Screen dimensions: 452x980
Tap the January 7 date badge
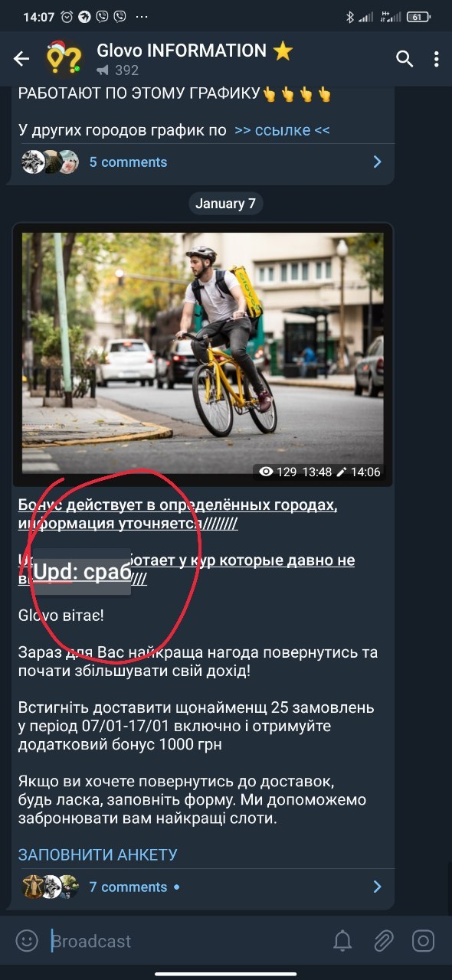coord(225,204)
